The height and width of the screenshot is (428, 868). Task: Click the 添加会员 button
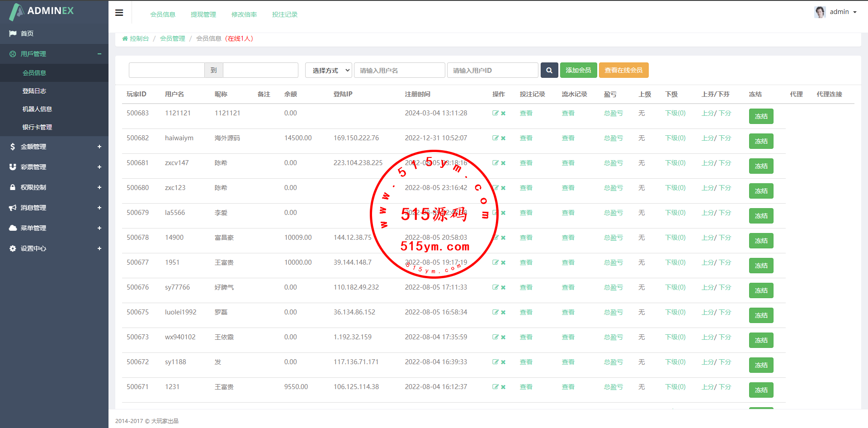pyautogui.click(x=578, y=70)
